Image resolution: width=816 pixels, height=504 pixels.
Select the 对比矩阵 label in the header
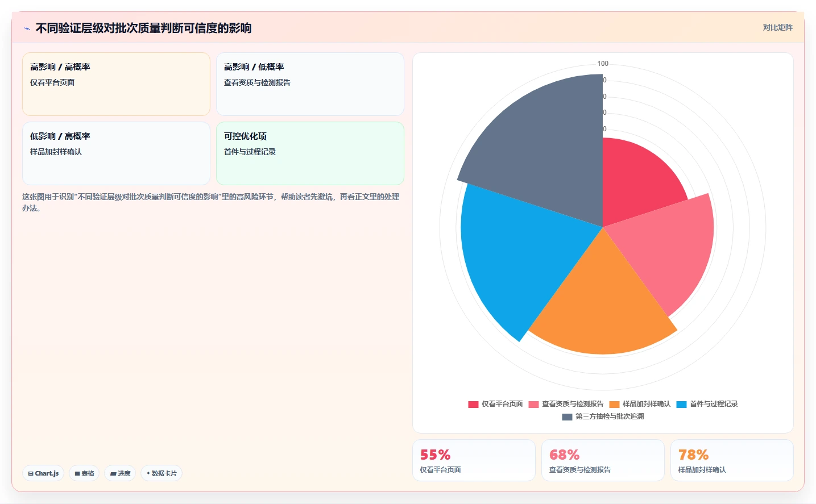(777, 27)
